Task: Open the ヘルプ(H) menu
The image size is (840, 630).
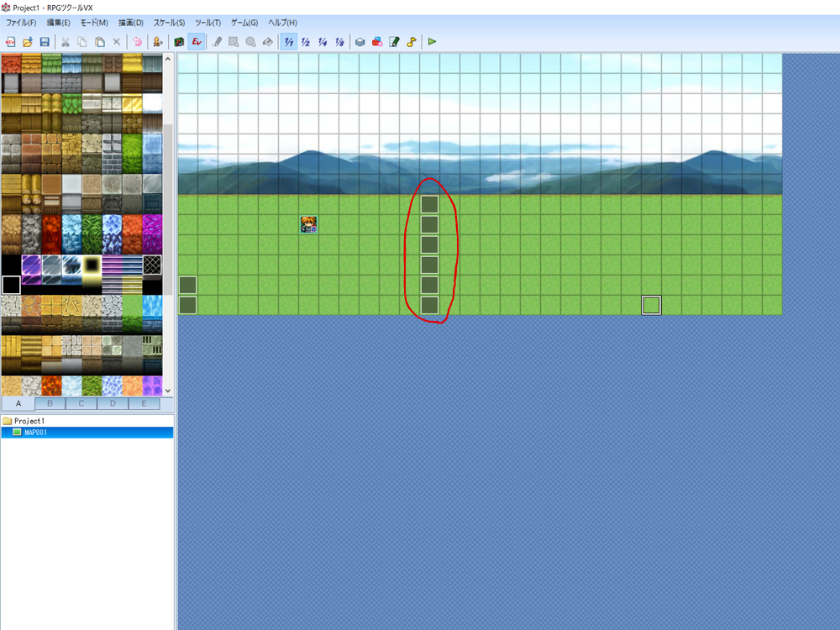Action: (x=282, y=23)
